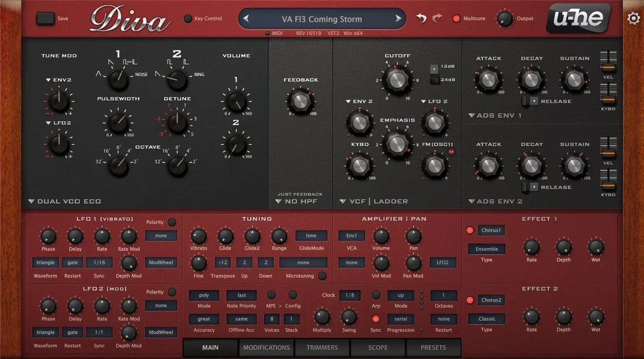Toggle Key Control on
Image resolution: width=644 pixels, height=359 pixels.
click(x=187, y=18)
